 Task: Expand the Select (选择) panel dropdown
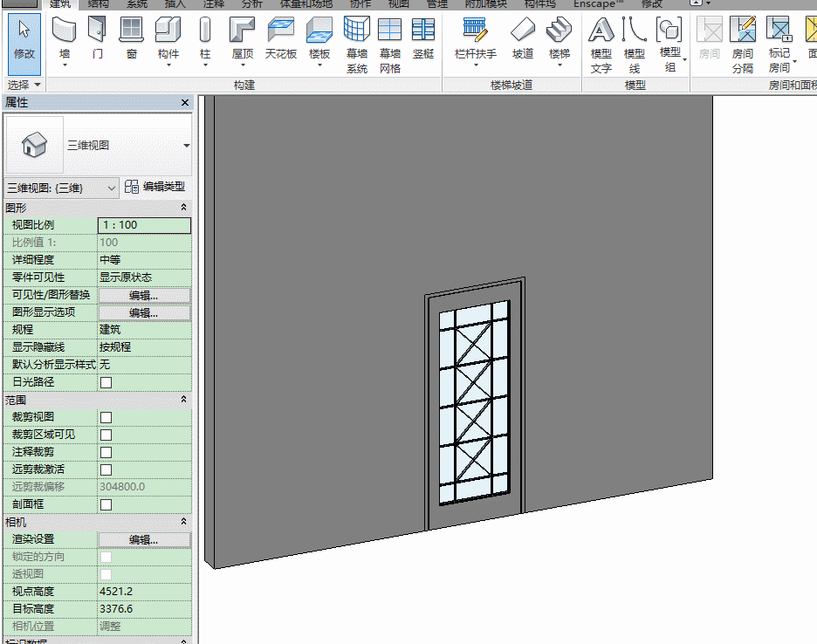pyautogui.click(x=24, y=85)
